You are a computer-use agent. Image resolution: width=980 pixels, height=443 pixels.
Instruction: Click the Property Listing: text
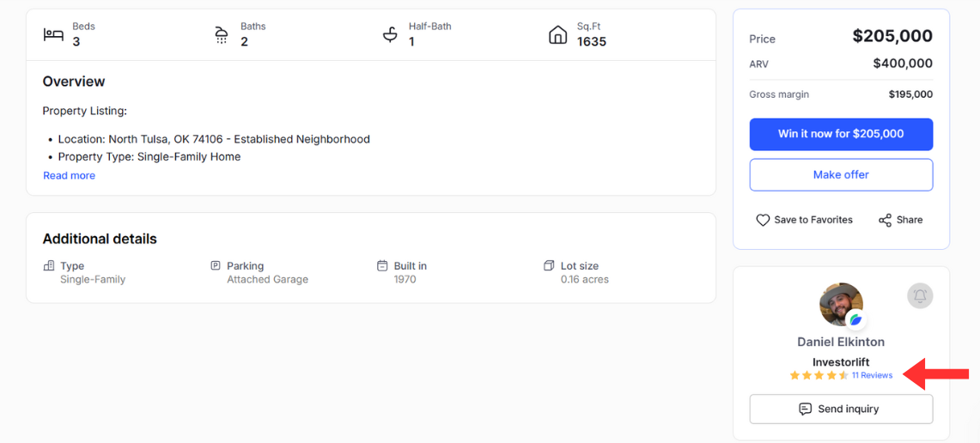(x=84, y=112)
